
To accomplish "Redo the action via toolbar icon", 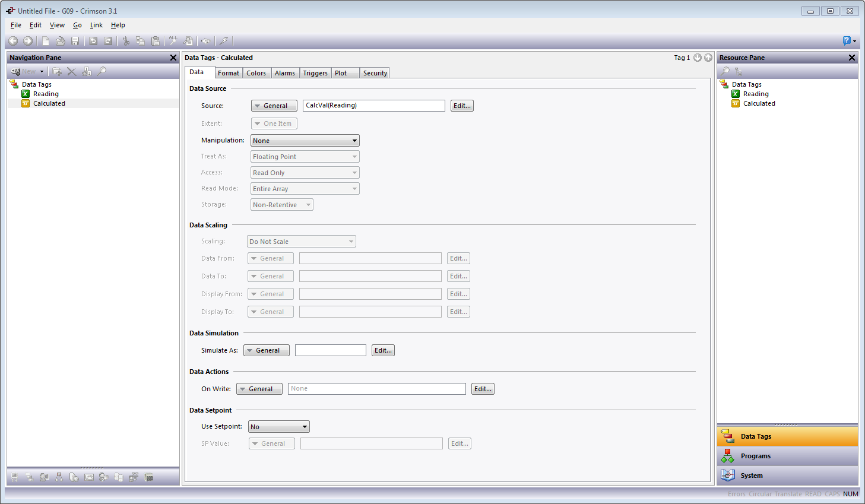I will point(108,41).
